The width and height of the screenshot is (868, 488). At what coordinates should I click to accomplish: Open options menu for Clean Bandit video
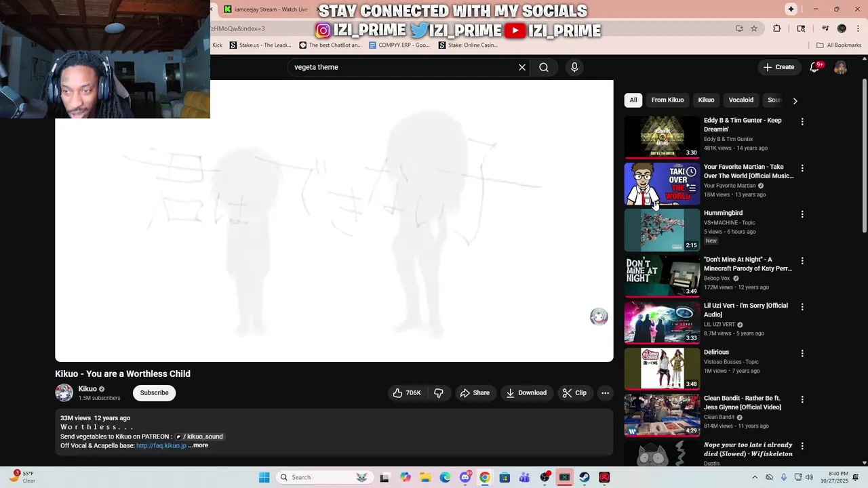(802, 400)
